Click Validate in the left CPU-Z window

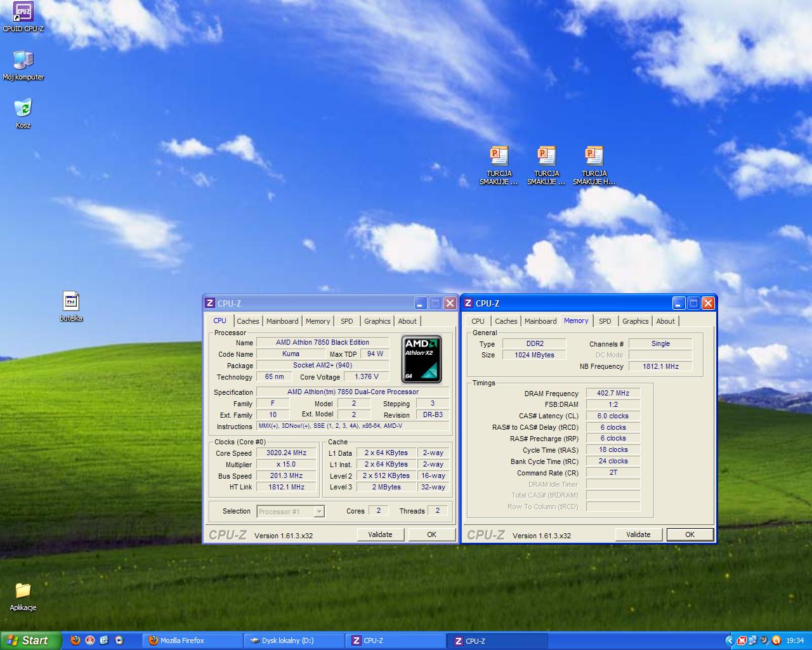[x=381, y=534]
